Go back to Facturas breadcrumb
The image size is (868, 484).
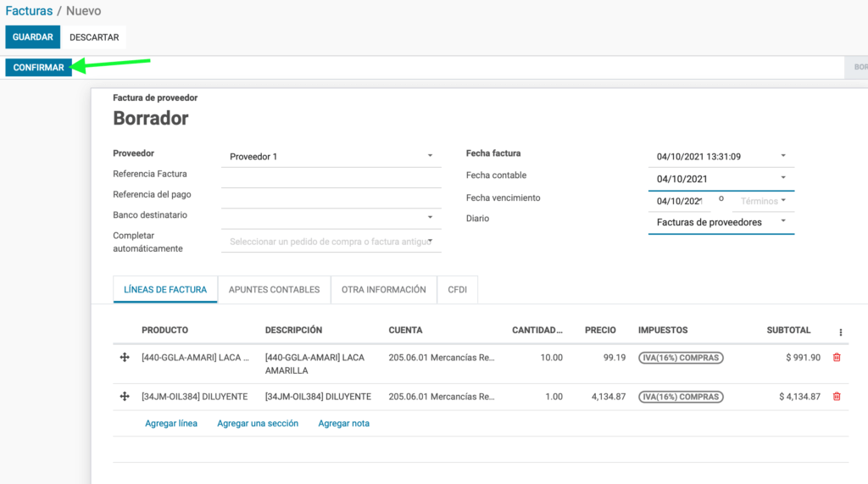point(29,11)
